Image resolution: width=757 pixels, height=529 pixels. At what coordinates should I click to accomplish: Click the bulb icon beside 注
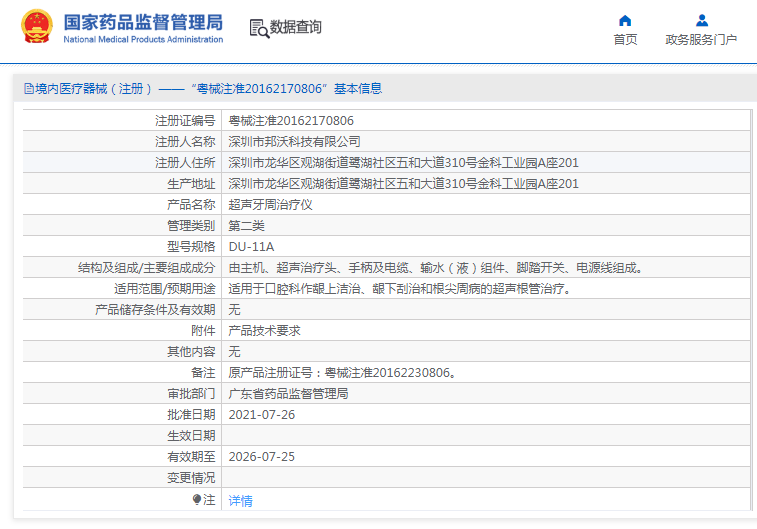(196, 500)
